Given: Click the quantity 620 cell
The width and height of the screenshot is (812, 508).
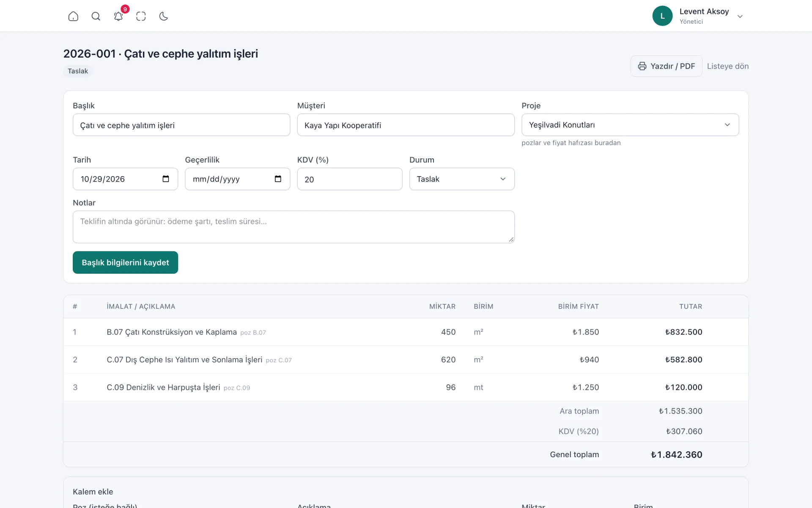Looking at the screenshot, I should pos(448,359).
